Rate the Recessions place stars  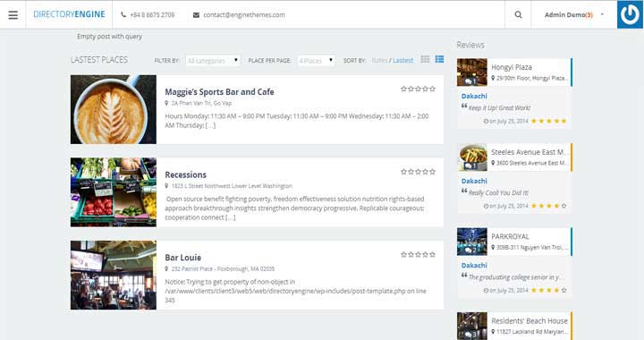tap(418, 172)
